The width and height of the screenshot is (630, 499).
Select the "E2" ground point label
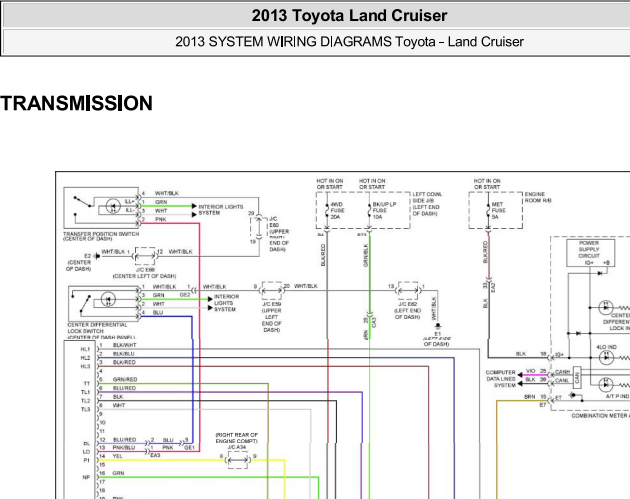pos(88,256)
